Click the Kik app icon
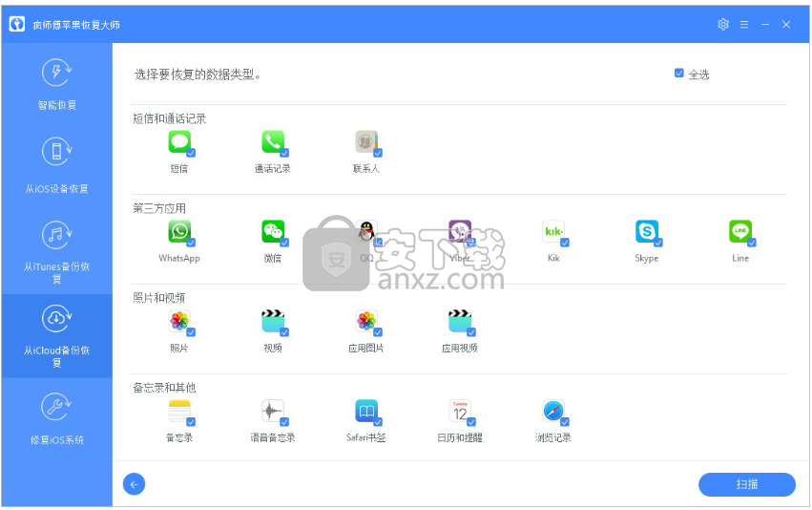Screen dimensions: 812x510 553,231
